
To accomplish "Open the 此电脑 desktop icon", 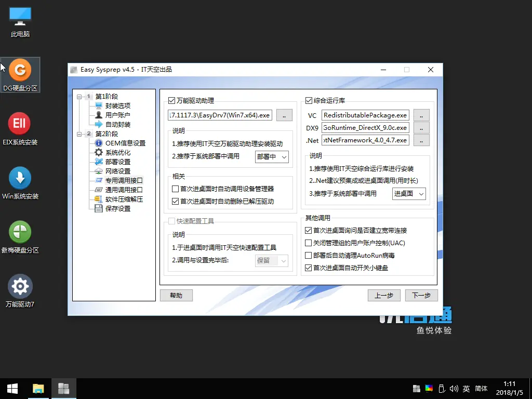I will point(20,22).
